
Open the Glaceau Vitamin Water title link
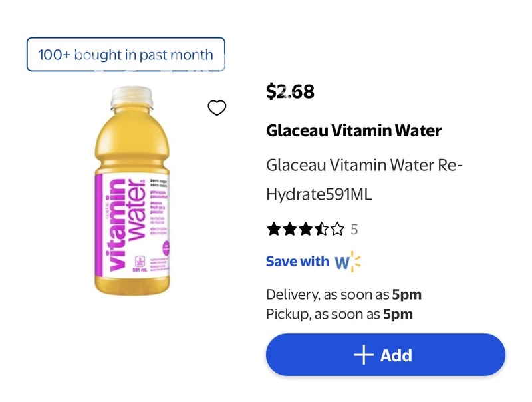pyautogui.click(x=353, y=130)
